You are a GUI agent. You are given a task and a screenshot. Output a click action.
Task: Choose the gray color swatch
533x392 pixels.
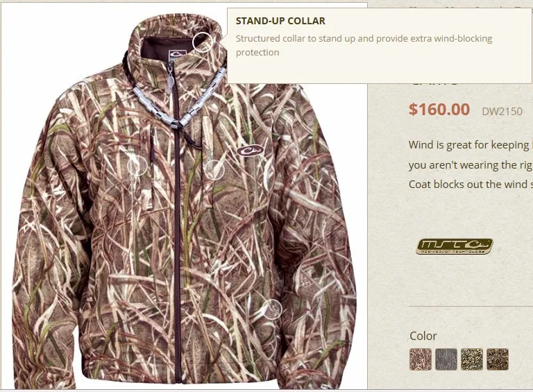[x=446, y=359]
